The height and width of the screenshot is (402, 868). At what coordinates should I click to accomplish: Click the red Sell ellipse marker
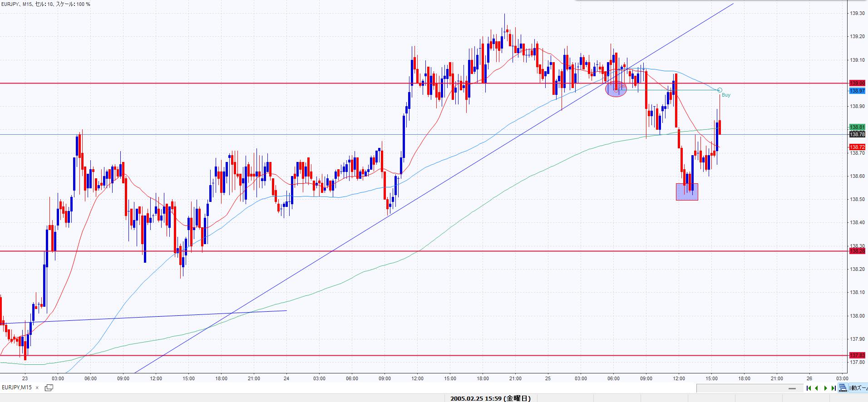pyautogui.click(x=616, y=89)
